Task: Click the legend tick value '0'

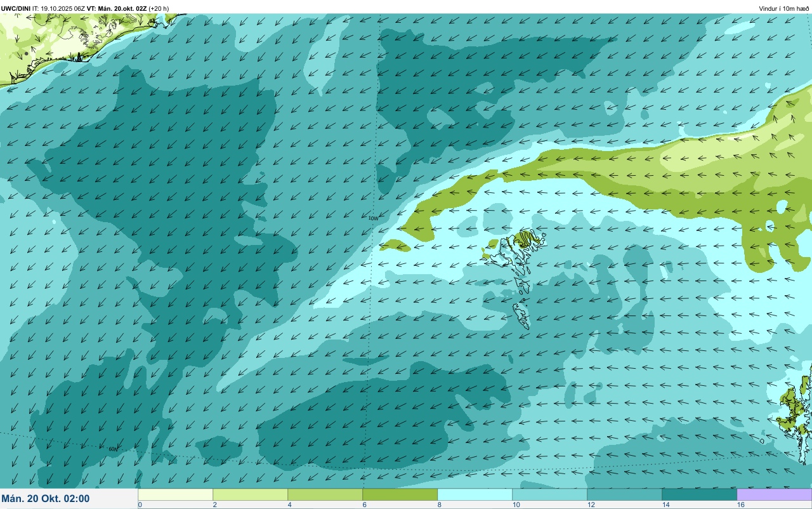Action: tap(140, 505)
